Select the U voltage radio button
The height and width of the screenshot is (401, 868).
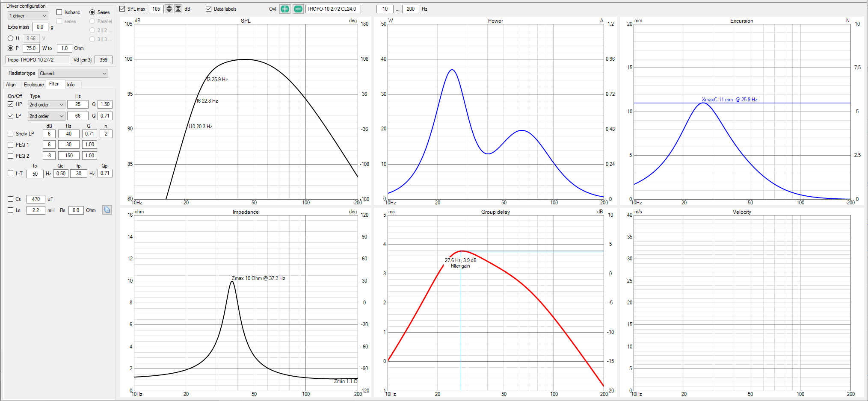[x=11, y=38]
